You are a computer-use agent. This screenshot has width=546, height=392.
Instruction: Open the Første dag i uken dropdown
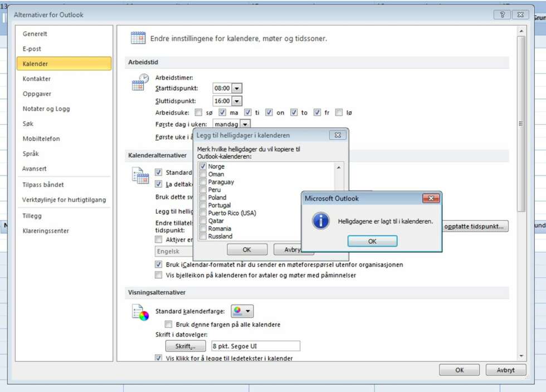tap(245, 124)
